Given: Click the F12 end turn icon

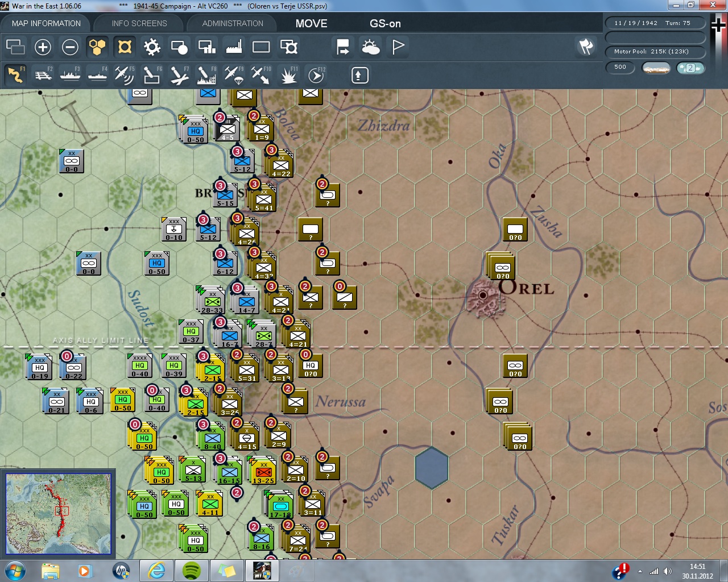Looking at the screenshot, I should [x=316, y=75].
